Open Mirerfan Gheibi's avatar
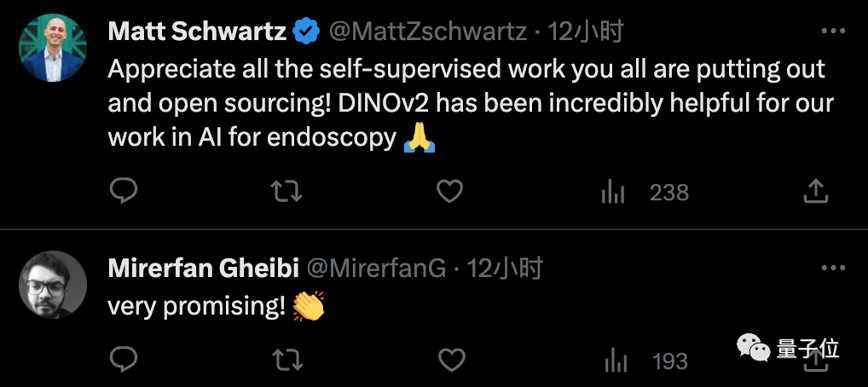 [x=53, y=285]
